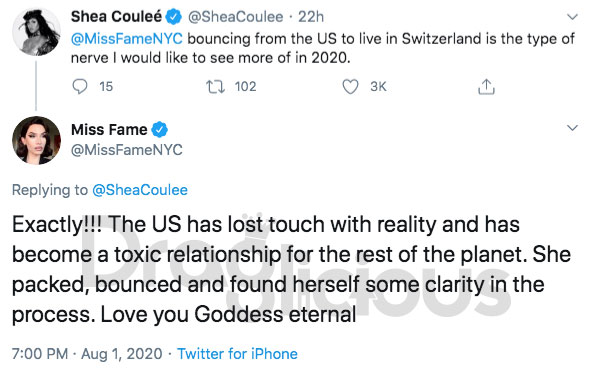Open Shea Couleé's profile picture
Screen dimensions: 592x373
(37, 32)
